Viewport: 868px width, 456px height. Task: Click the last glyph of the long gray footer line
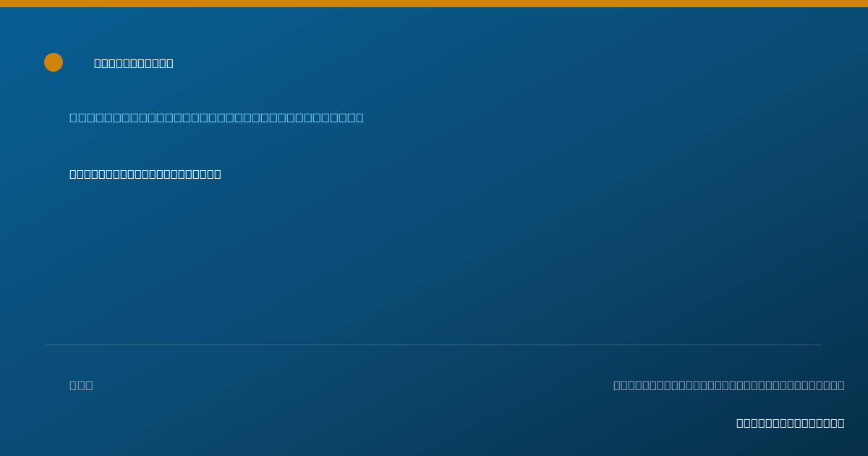pos(841,385)
